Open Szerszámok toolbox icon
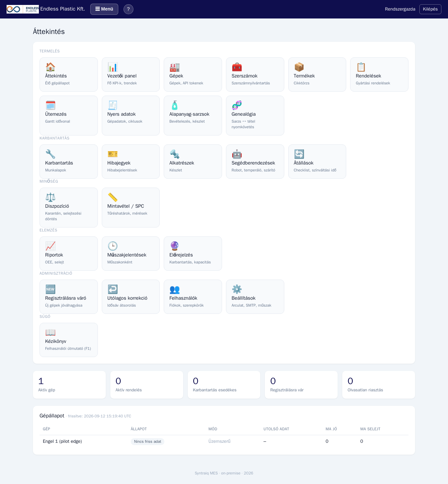448x484 pixels. tap(237, 67)
